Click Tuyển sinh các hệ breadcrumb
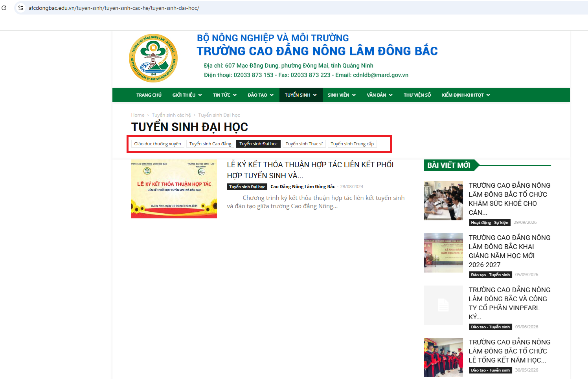 coord(171,115)
